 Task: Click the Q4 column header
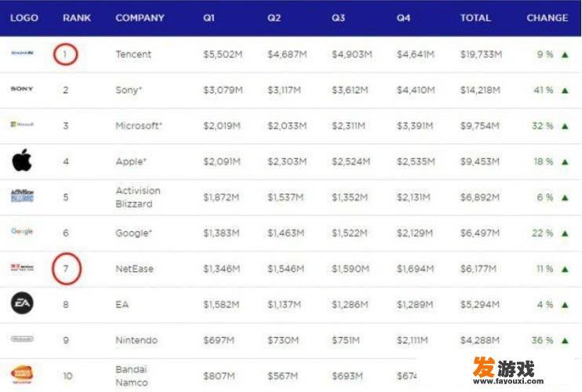[403, 18]
